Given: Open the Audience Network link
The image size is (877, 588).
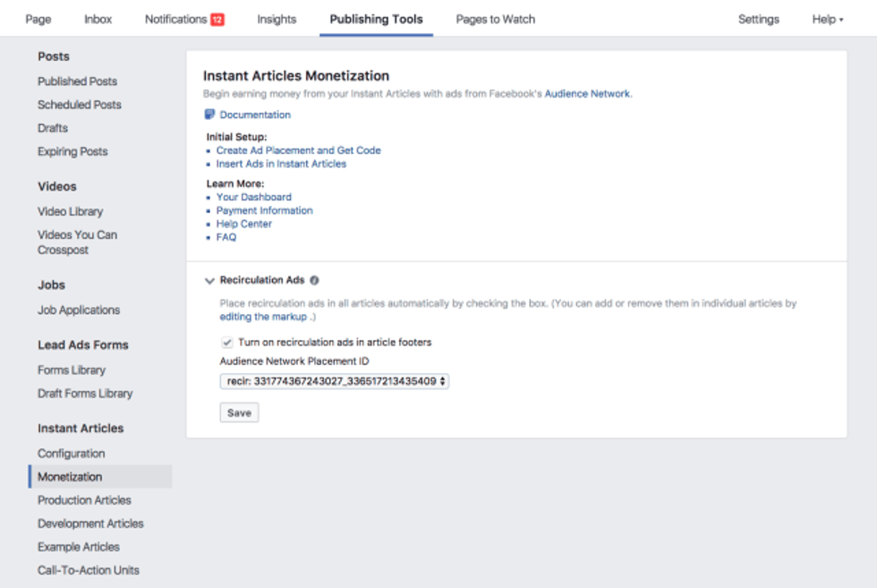Looking at the screenshot, I should tap(587, 93).
